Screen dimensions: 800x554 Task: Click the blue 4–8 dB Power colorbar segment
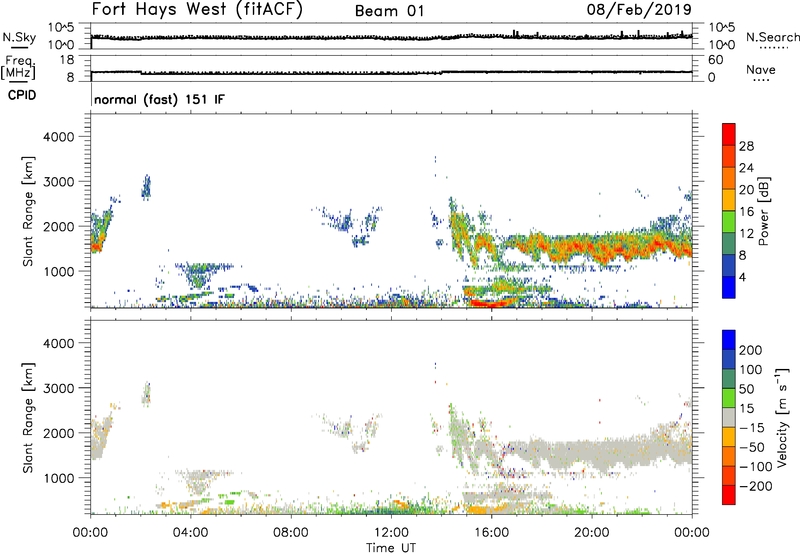729,266
